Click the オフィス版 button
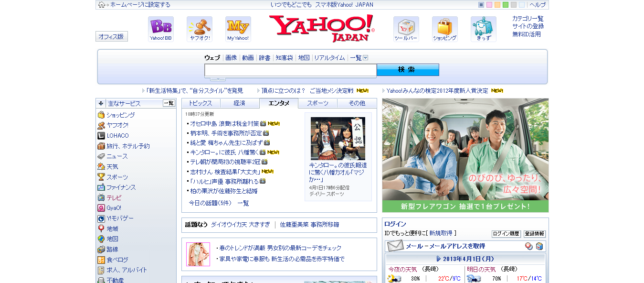 point(112,36)
